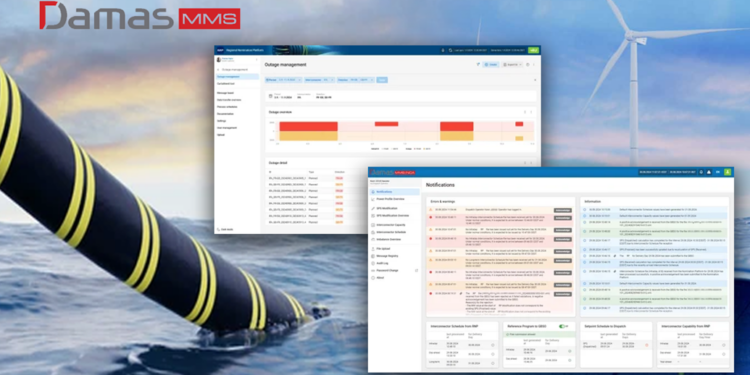Image resolution: width=750 pixels, height=375 pixels.
Task: Click Dark mode at Outage sidebar bottom
Action: click(x=225, y=229)
